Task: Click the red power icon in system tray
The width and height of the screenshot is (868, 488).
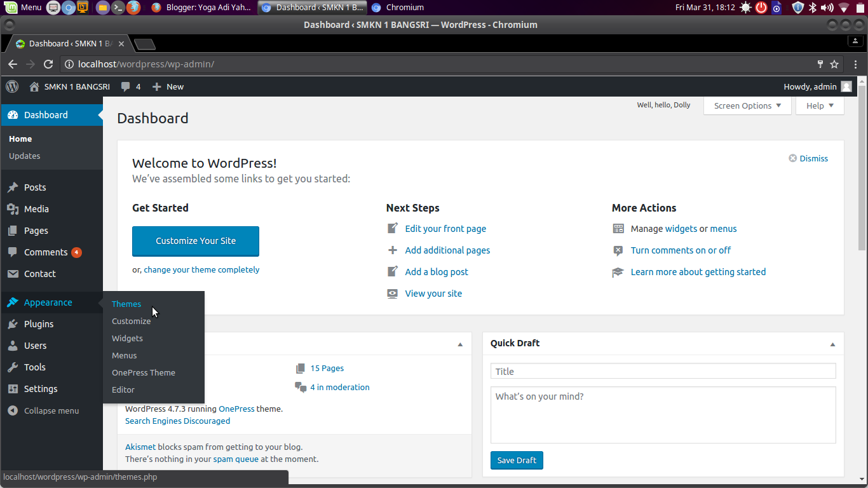Action: tap(761, 8)
